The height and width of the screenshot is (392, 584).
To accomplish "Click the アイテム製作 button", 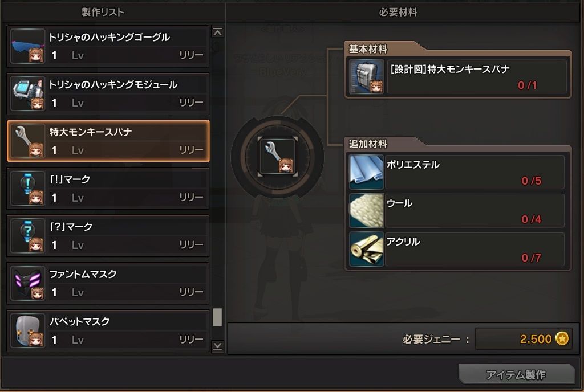I will [517, 374].
